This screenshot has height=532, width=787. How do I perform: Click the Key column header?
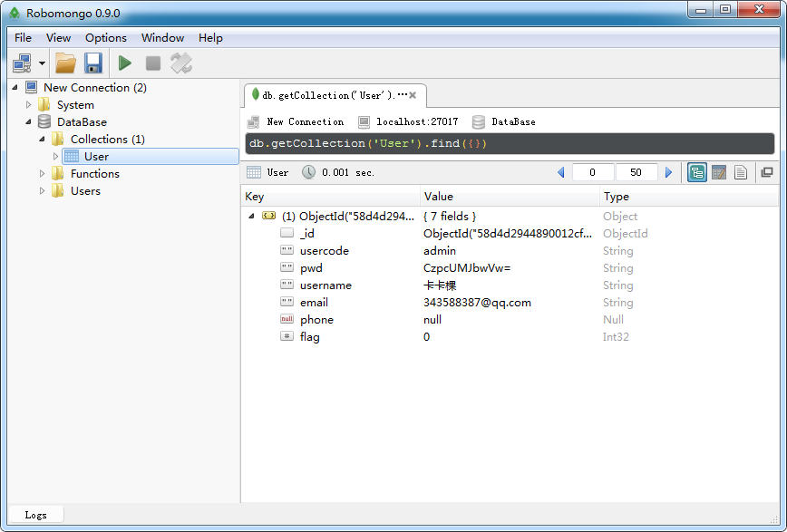[331, 197]
